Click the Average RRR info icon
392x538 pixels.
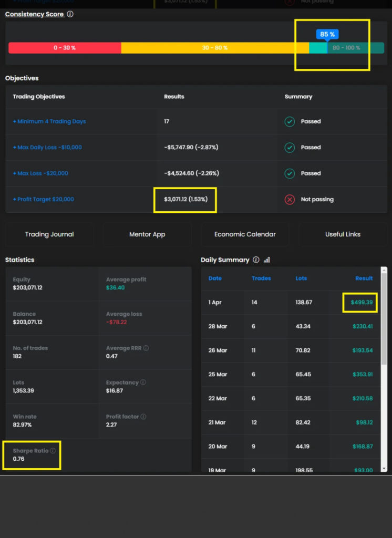pyautogui.click(x=146, y=348)
